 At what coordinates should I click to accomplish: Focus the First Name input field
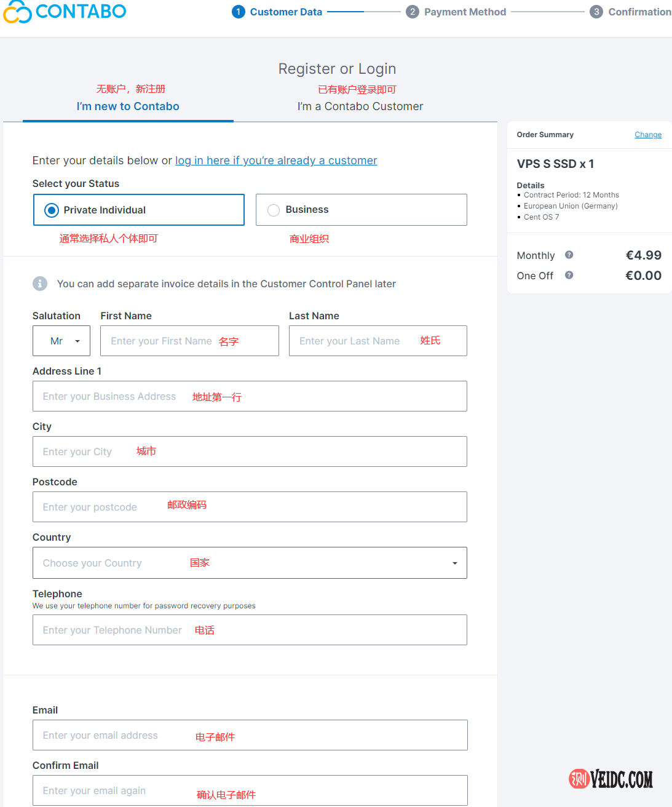point(189,341)
